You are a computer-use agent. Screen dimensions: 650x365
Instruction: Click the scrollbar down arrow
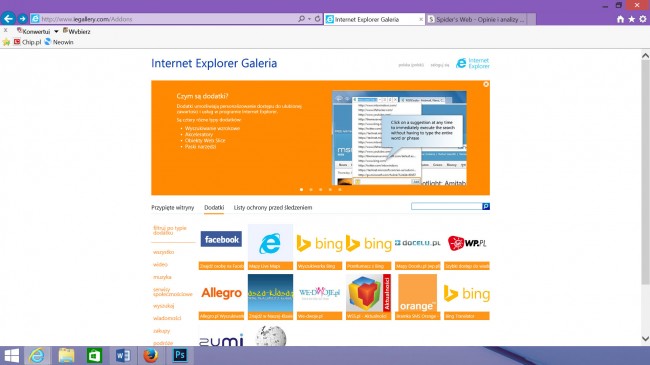point(645,339)
